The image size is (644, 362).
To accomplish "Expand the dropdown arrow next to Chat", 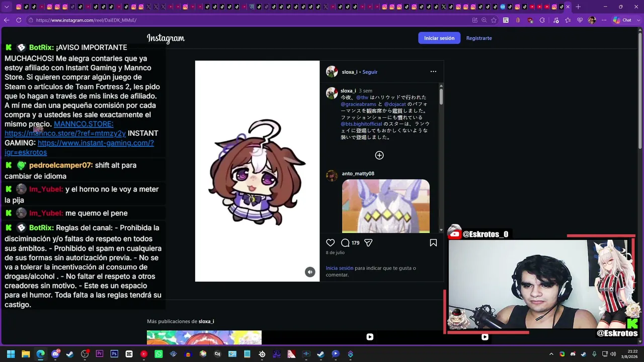I will pyautogui.click(x=637, y=20).
